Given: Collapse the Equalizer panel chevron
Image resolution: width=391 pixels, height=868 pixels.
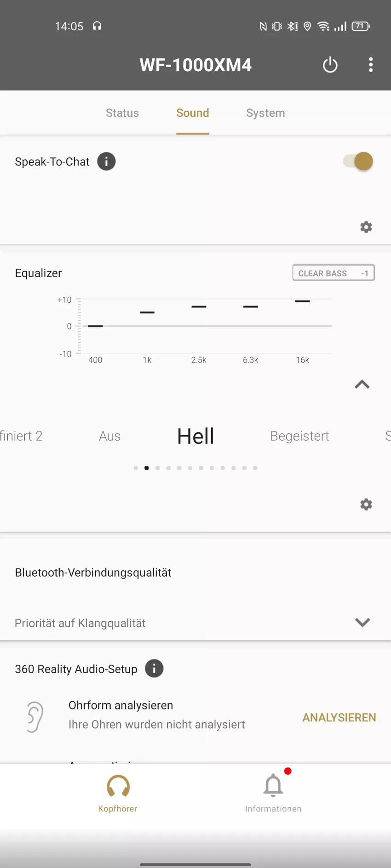Looking at the screenshot, I should point(362,385).
